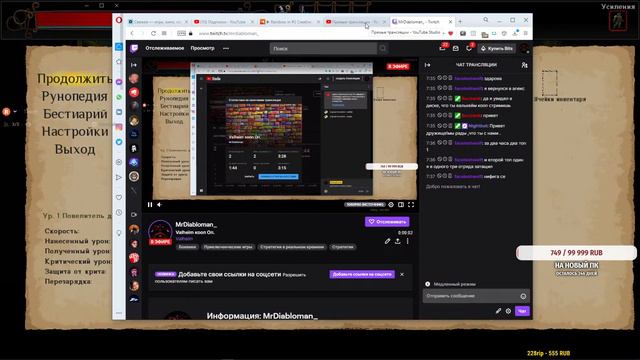The height and width of the screenshot is (360, 640).
Task: Click the heart bookmark icon in address bar
Action: pos(451,33)
